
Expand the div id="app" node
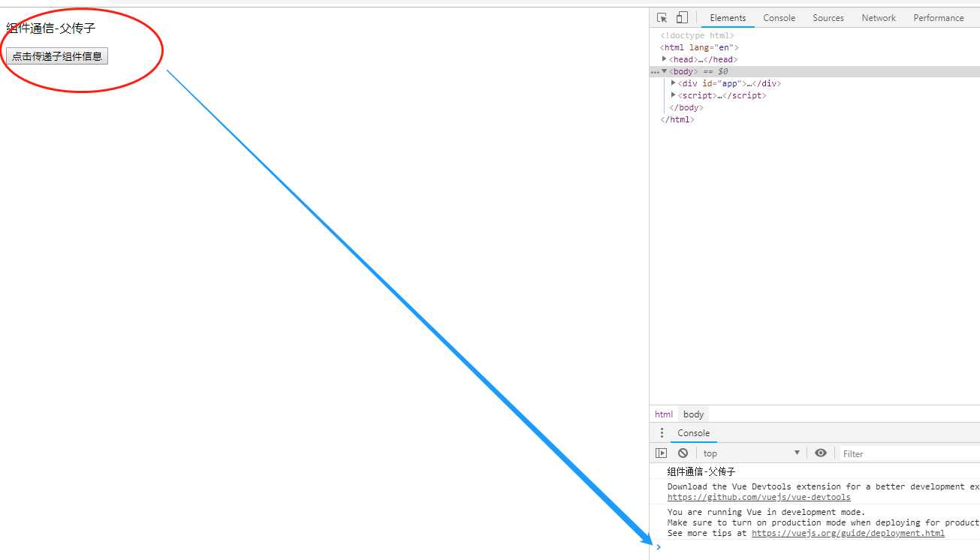[x=673, y=83]
